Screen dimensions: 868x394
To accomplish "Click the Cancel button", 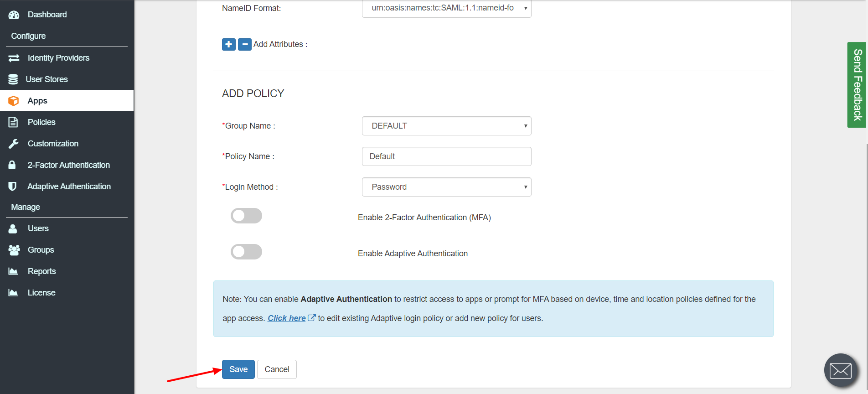I will click(277, 369).
